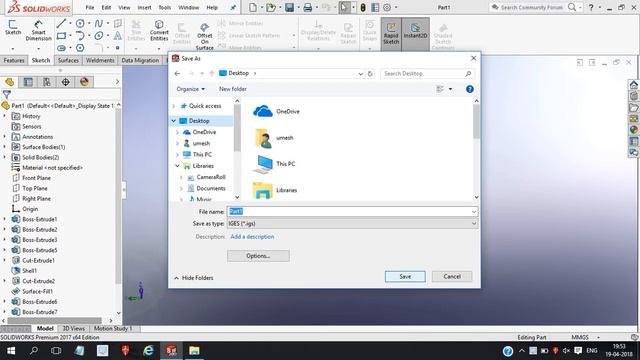Open the Organize dropdown menu
This screenshot has height=360, width=640.
tap(191, 89)
